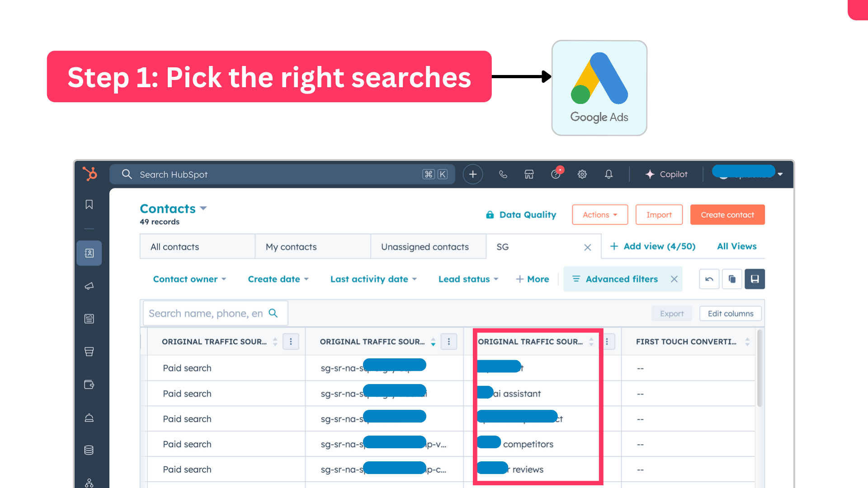Open the Service bell sidebar icon

89,418
